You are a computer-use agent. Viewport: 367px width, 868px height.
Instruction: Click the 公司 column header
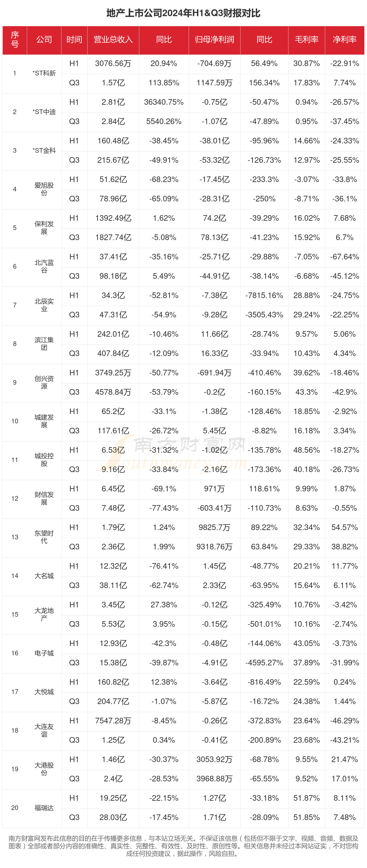[x=44, y=40]
